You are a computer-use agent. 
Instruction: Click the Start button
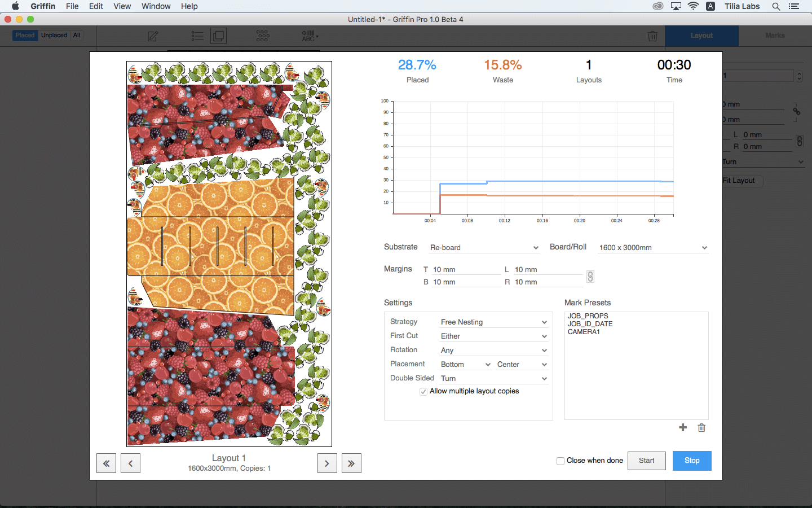(646, 461)
